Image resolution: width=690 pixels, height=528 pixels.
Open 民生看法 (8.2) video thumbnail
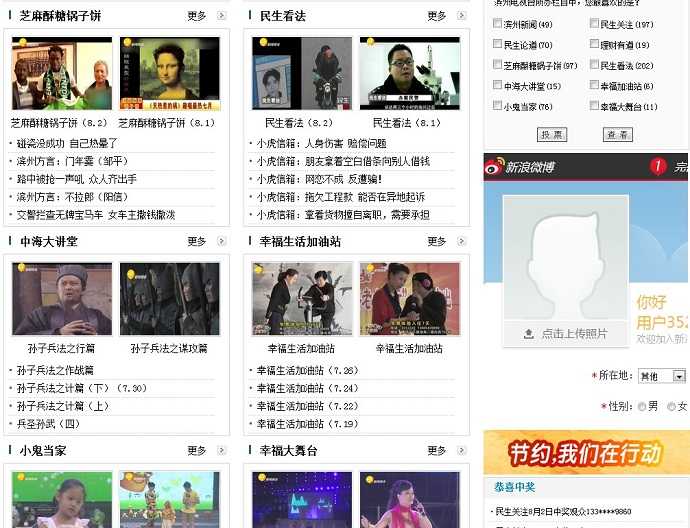click(302, 73)
